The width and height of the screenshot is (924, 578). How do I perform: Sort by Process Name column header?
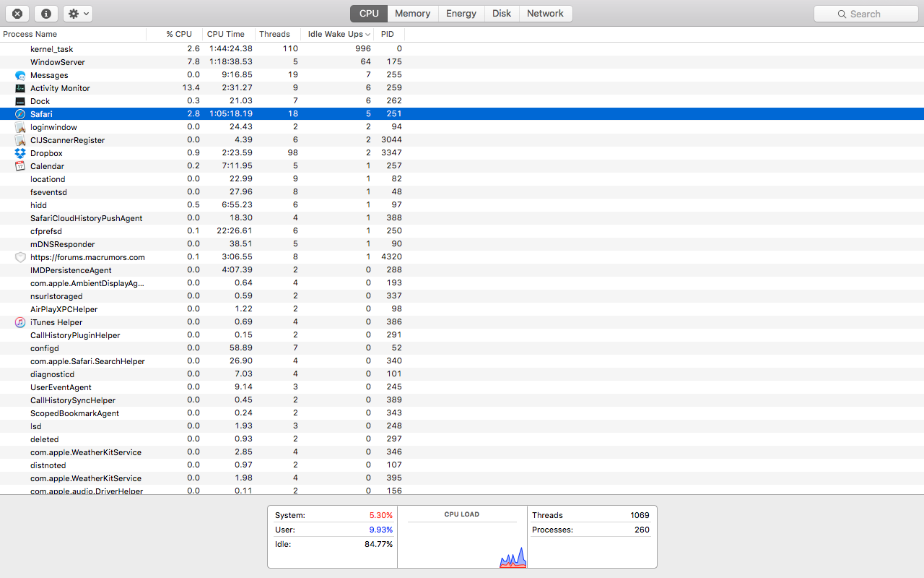(73, 34)
